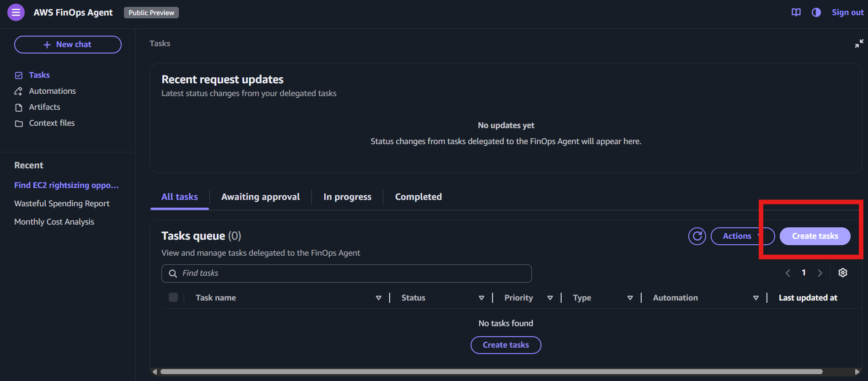This screenshot has height=381, width=868.
Task: Click the Artifacts document icon
Action: tap(19, 107)
